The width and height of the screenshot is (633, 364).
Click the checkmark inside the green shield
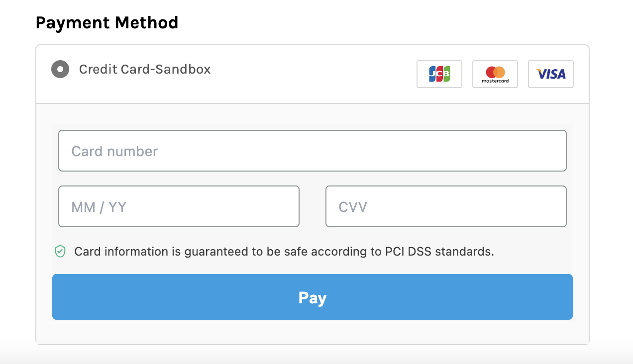(x=60, y=251)
